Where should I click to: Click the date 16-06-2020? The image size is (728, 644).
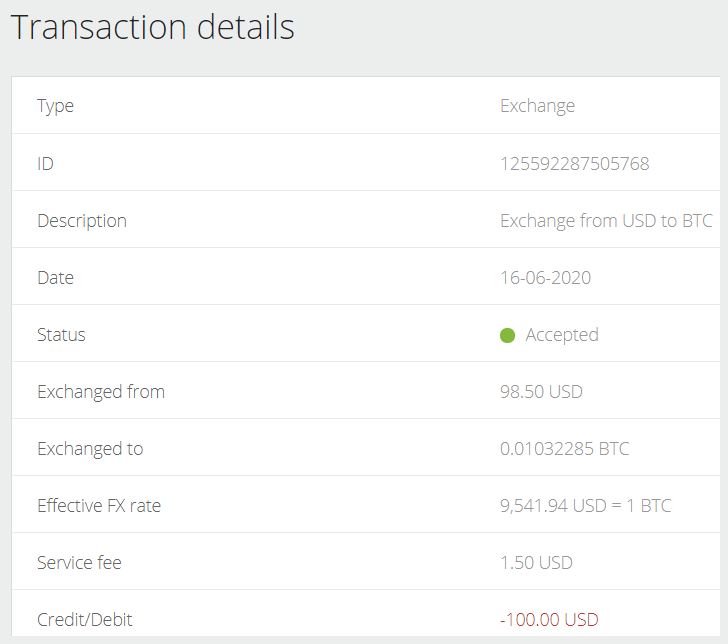(545, 278)
